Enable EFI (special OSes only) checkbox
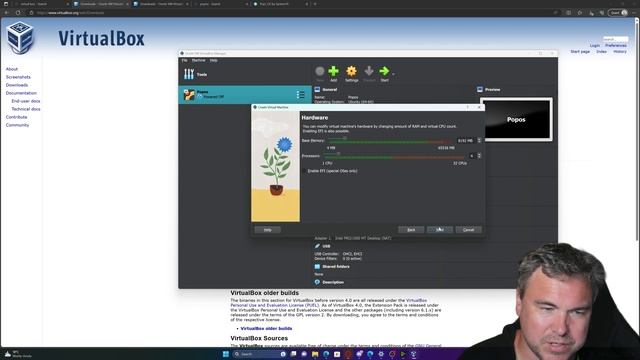Screen dimensions: 640x360 304,171
